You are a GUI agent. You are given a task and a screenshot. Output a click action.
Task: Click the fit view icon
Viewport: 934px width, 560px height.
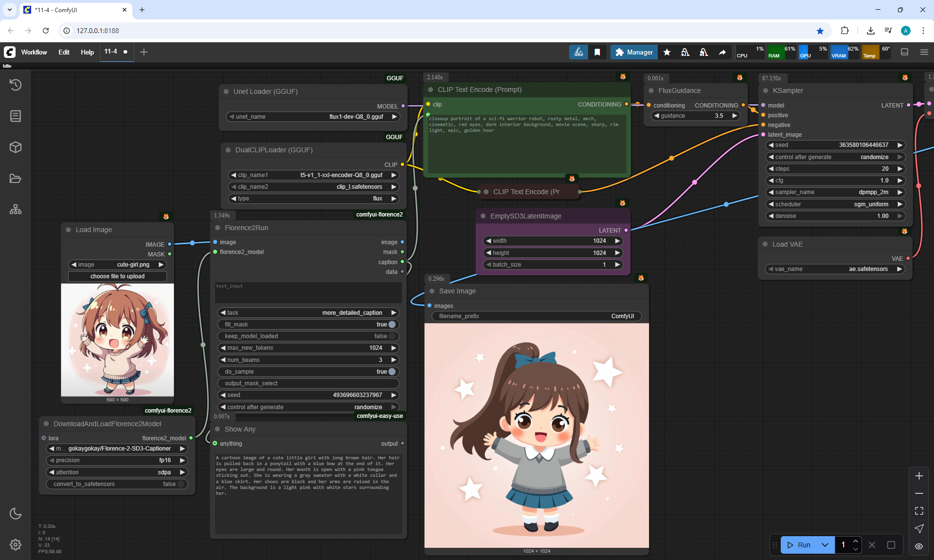tap(919, 511)
